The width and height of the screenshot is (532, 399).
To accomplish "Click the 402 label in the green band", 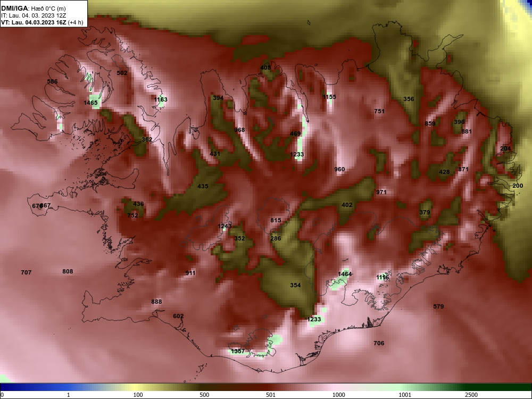I will tap(347, 205).
